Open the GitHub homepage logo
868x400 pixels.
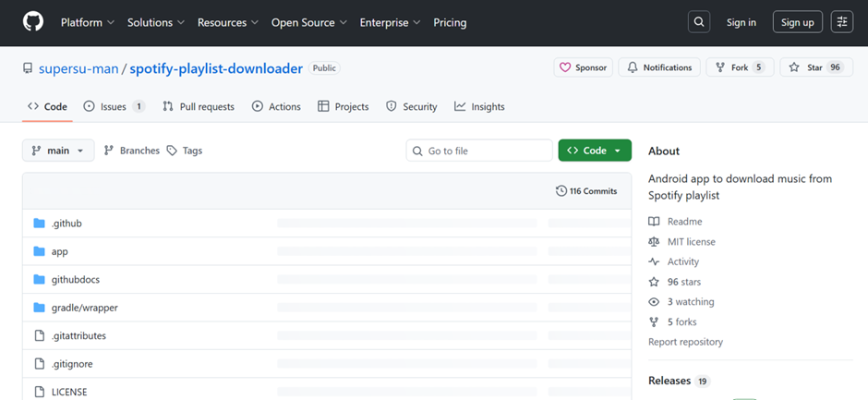[32, 22]
